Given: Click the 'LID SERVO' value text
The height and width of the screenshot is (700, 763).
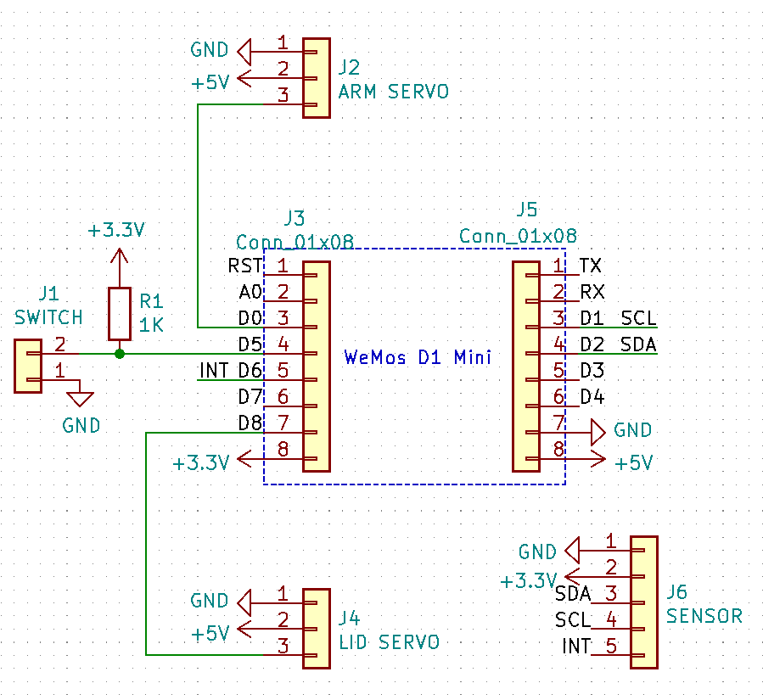Looking at the screenshot, I should coord(390,642).
